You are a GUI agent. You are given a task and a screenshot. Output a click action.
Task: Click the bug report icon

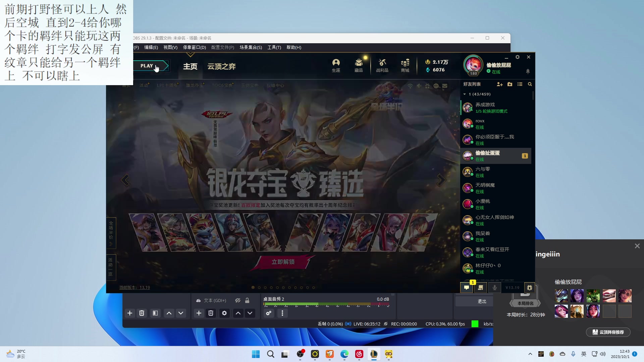[530, 288]
